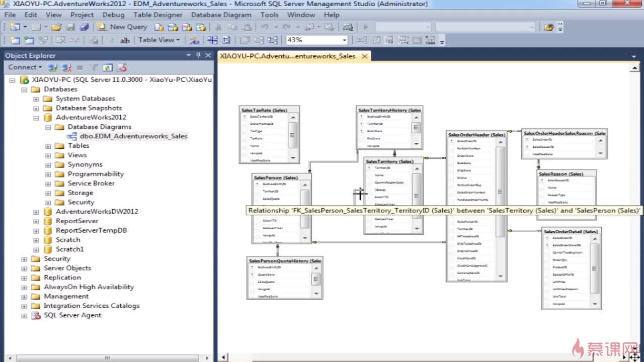Open the Help menu
The width and height of the screenshot is (644, 362).
(332, 15)
